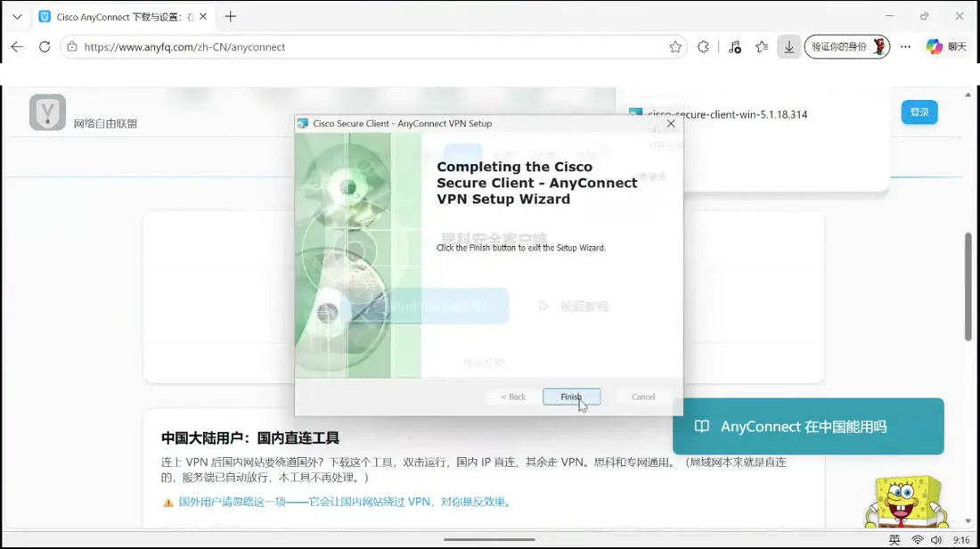
Task: Click the 英 input method indicator
Action: (894, 539)
